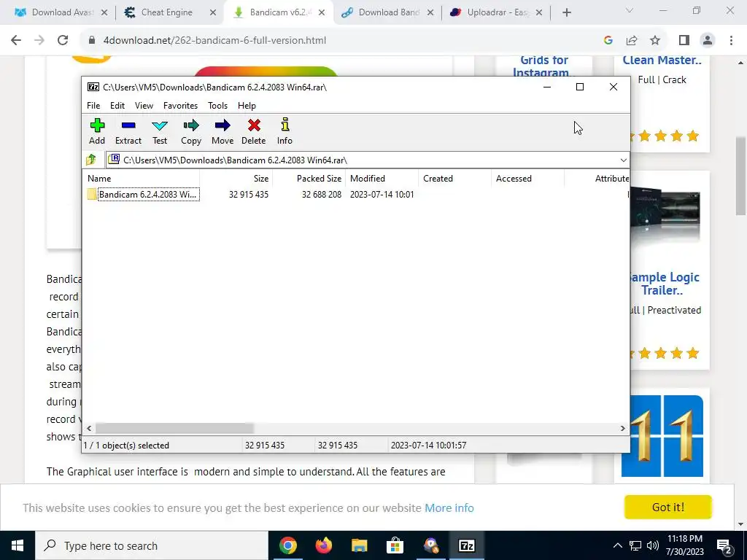Bookmark this page with the star icon
The width and height of the screenshot is (747, 560).
pyautogui.click(x=655, y=41)
